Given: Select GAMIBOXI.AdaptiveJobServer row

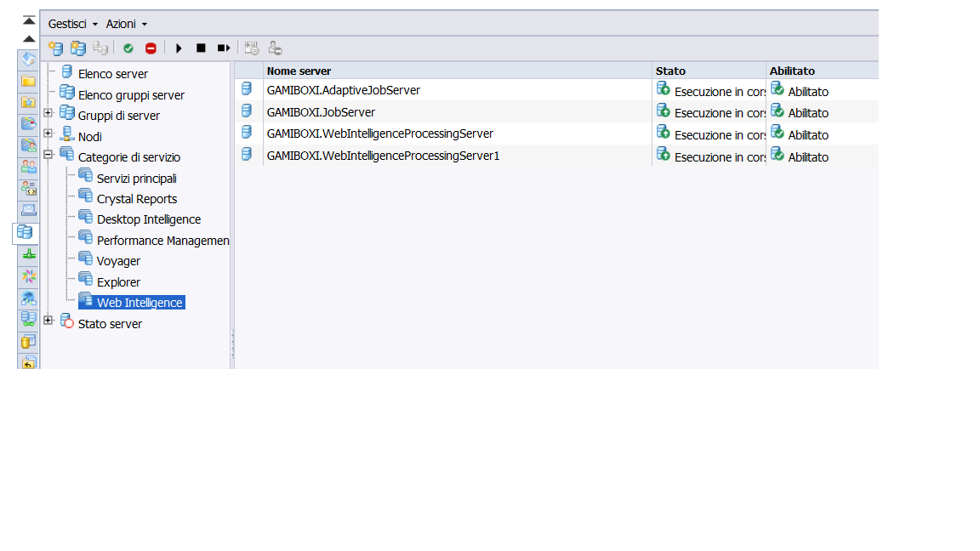Looking at the screenshot, I should [x=556, y=91].
